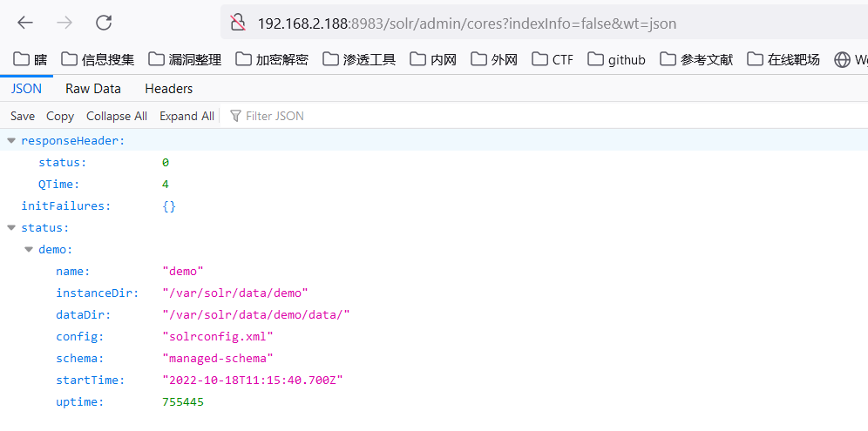Open the CTF bookmark folder

[553, 59]
